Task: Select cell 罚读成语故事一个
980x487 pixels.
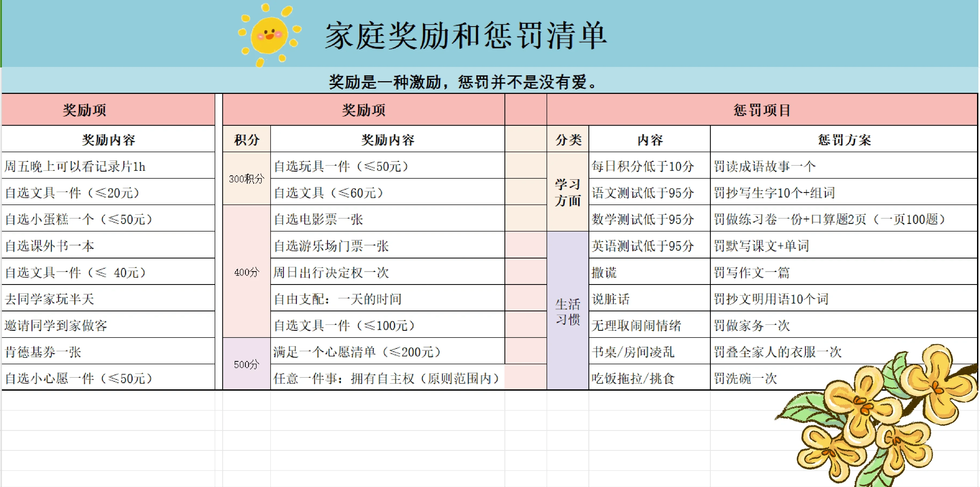Action: click(x=844, y=166)
